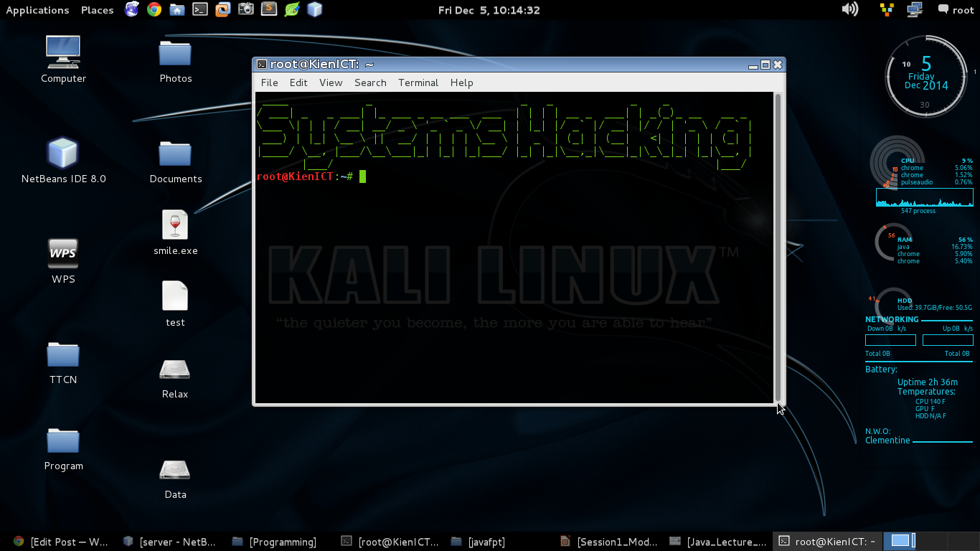The image size is (980, 551).
Task: Click the colored squares tray icon
Action: 887,9
